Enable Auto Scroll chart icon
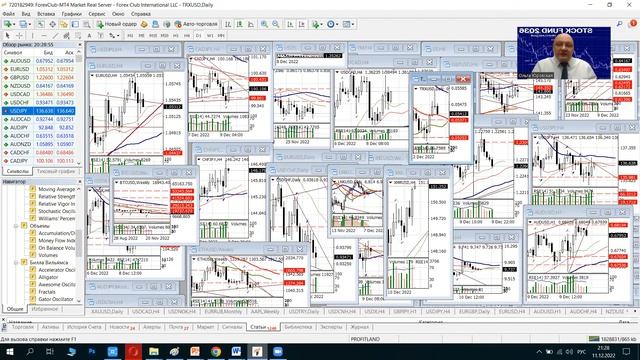 [x=290, y=24]
